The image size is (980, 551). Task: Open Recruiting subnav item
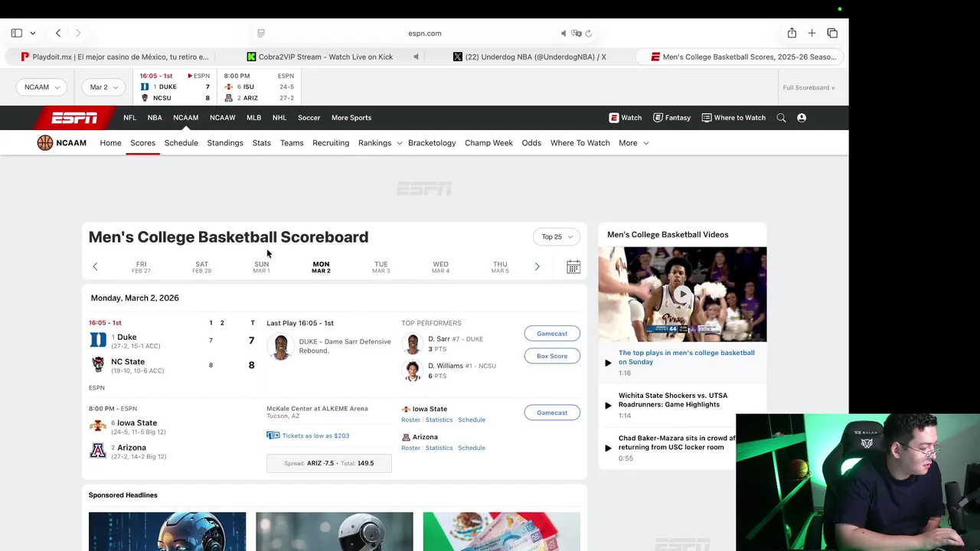coord(331,143)
